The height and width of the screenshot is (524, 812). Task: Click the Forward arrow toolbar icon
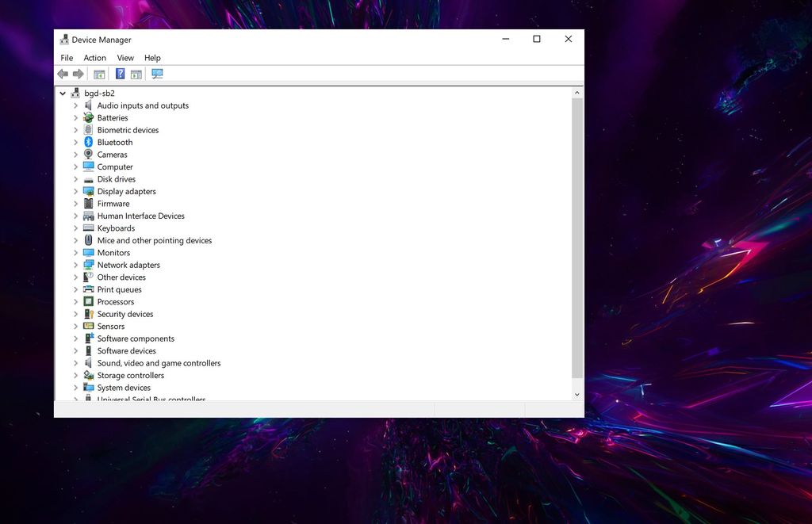pos(79,74)
